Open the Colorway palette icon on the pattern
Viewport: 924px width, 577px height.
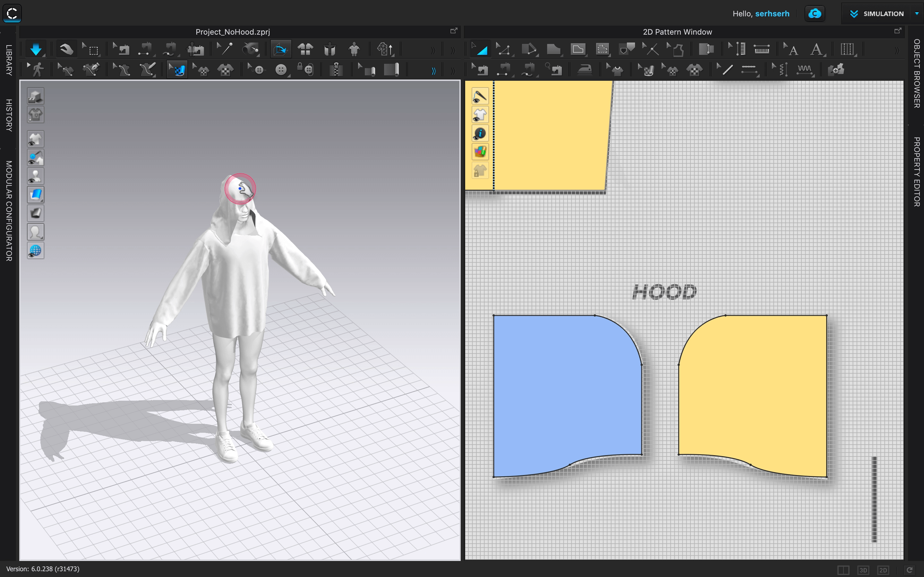click(480, 152)
